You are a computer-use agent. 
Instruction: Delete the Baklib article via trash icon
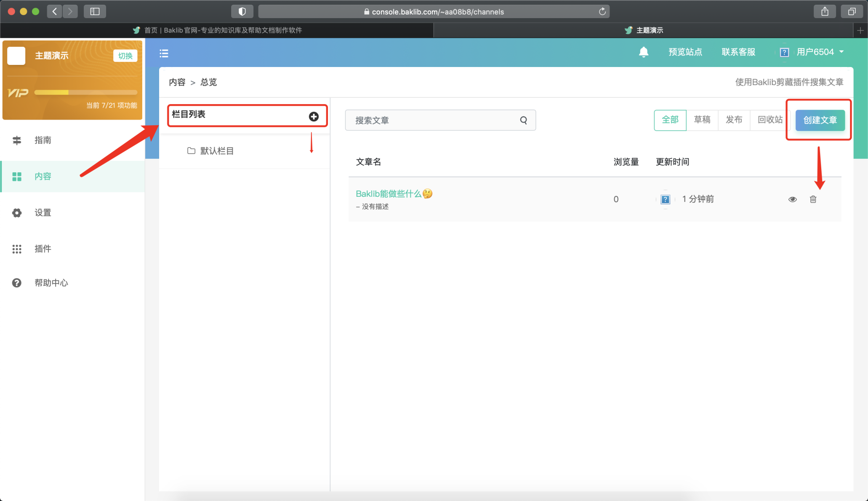(813, 199)
